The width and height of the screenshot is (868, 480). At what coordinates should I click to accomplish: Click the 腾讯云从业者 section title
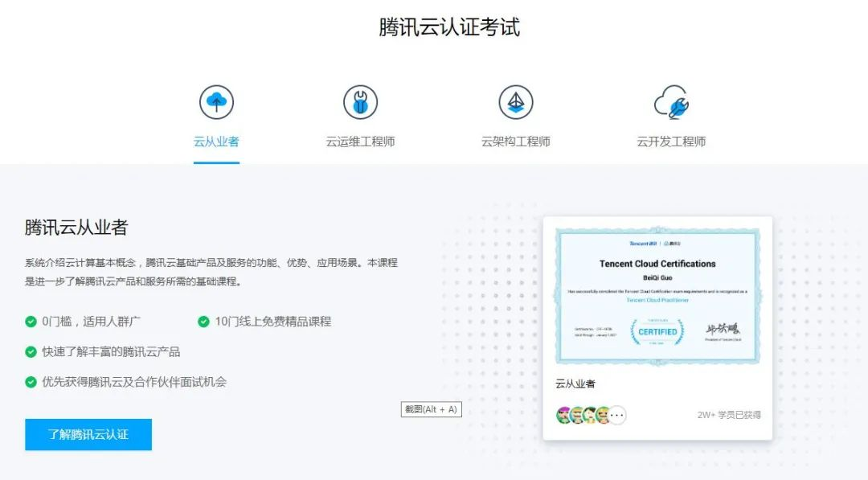click(76, 228)
